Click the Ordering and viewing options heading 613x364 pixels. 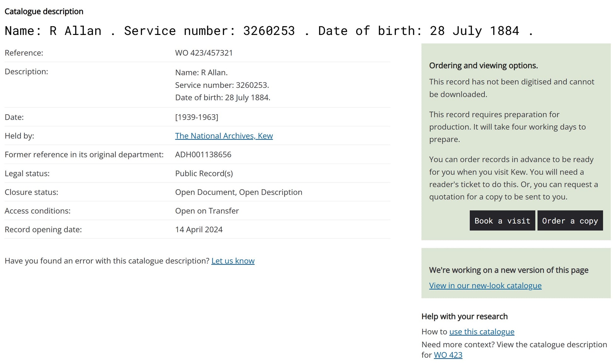pos(483,65)
